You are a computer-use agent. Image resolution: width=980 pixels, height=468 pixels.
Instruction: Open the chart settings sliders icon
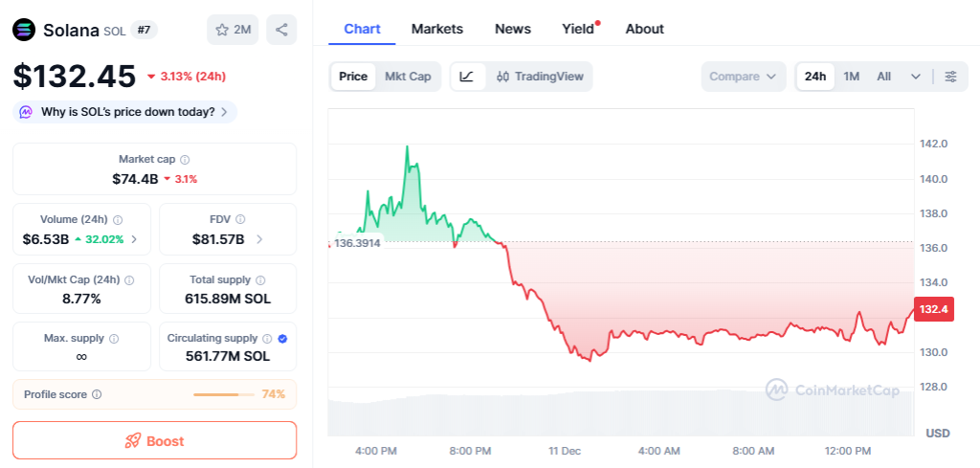(950, 77)
